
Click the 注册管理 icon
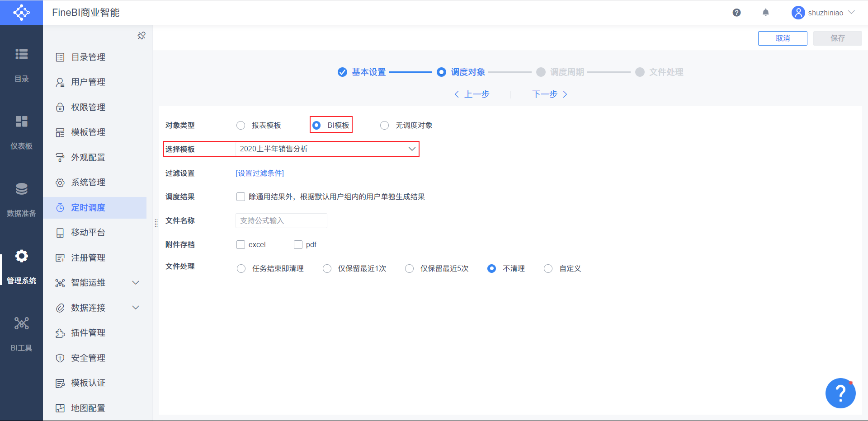(60, 258)
